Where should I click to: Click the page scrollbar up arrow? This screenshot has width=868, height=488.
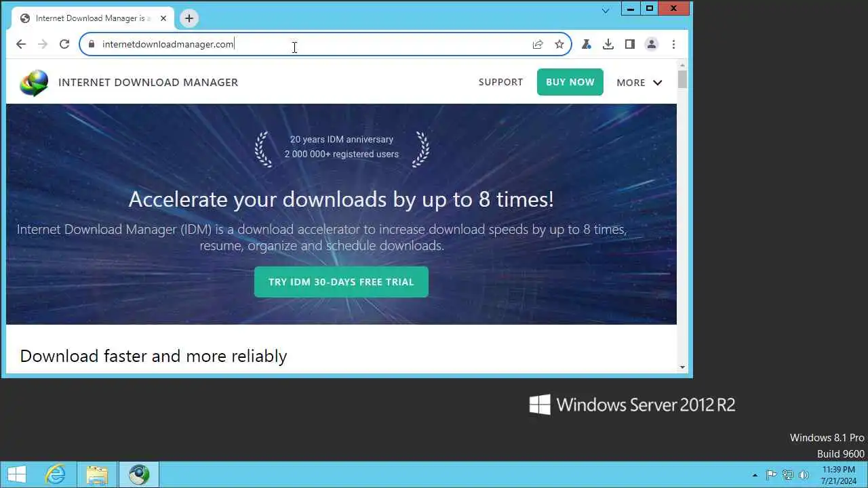click(682, 64)
